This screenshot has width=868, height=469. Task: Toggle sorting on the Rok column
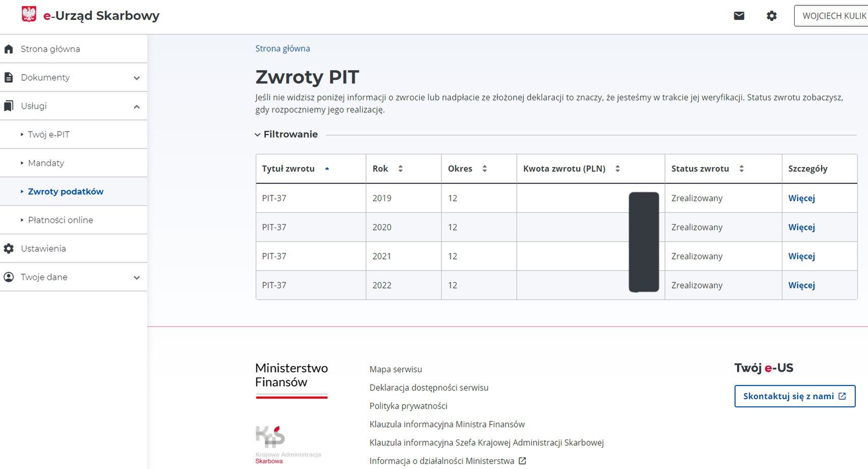pos(402,168)
